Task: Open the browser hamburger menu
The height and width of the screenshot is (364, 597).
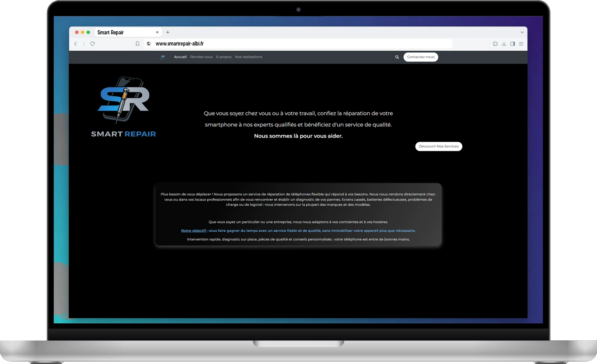Action: (521, 44)
